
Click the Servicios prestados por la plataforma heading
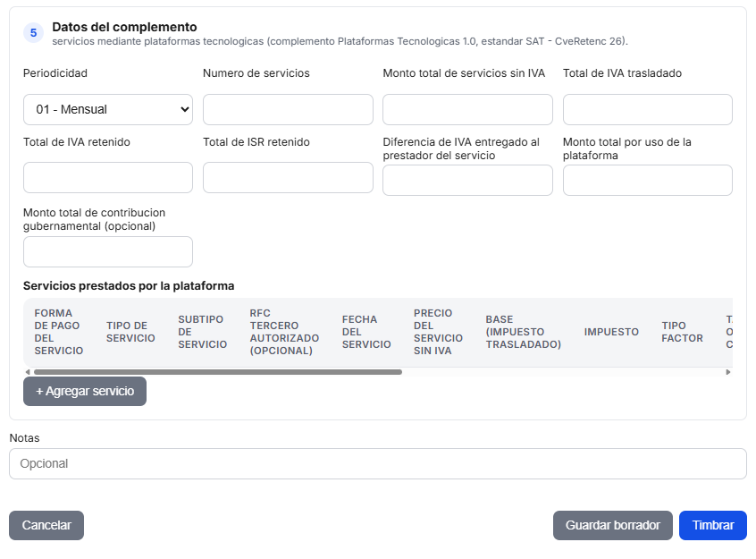[129, 286]
